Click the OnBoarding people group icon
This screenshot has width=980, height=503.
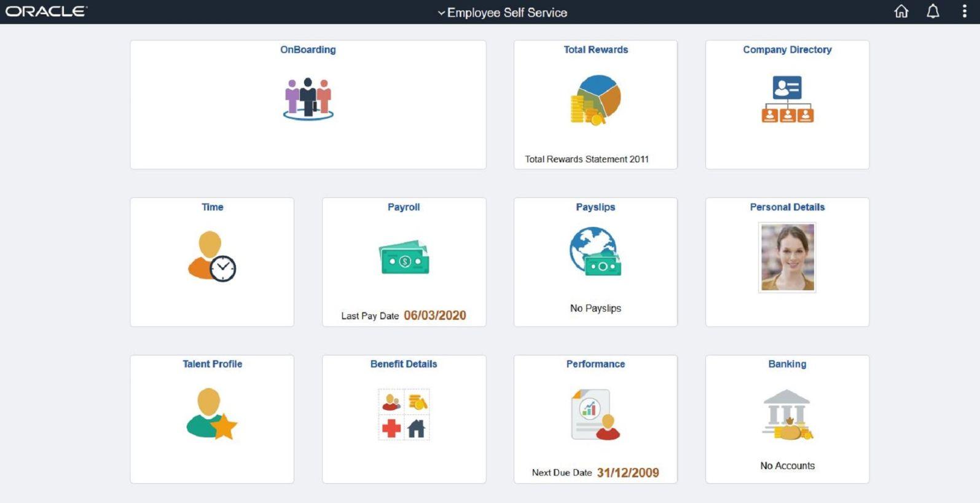click(x=308, y=98)
